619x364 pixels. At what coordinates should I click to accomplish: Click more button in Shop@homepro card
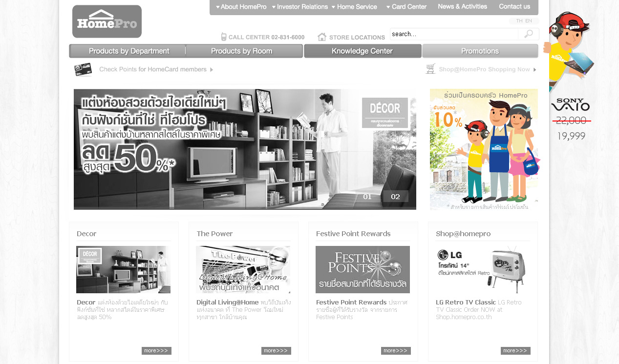(515, 351)
